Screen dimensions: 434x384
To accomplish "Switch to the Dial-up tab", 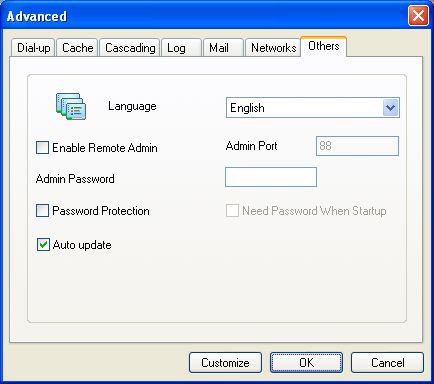I will [x=33, y=48].
